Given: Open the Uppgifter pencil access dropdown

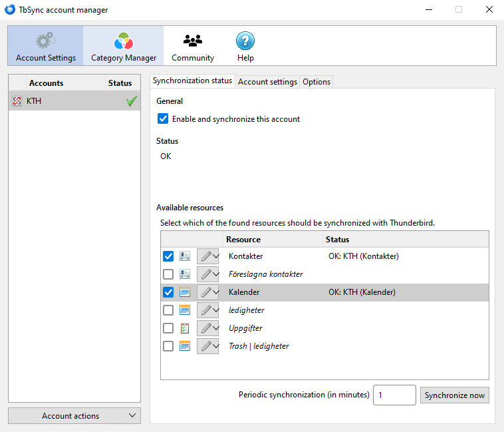Looking at the screenshot, I should [208, 328].
